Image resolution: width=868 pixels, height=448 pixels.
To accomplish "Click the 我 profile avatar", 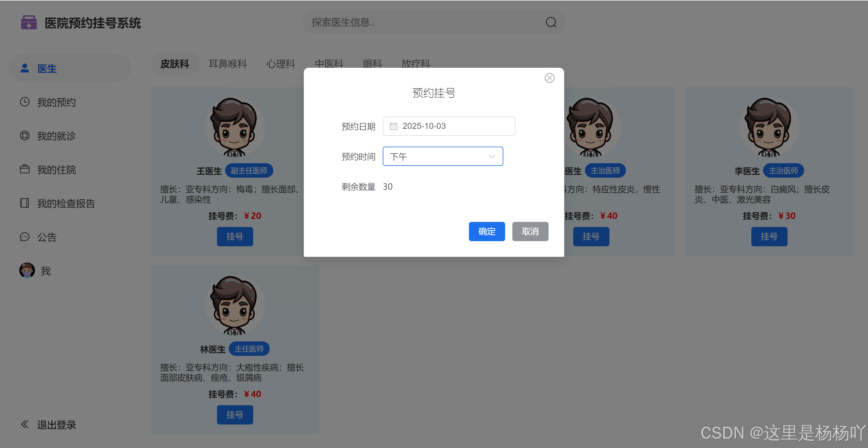I will [x=27, y=271].
